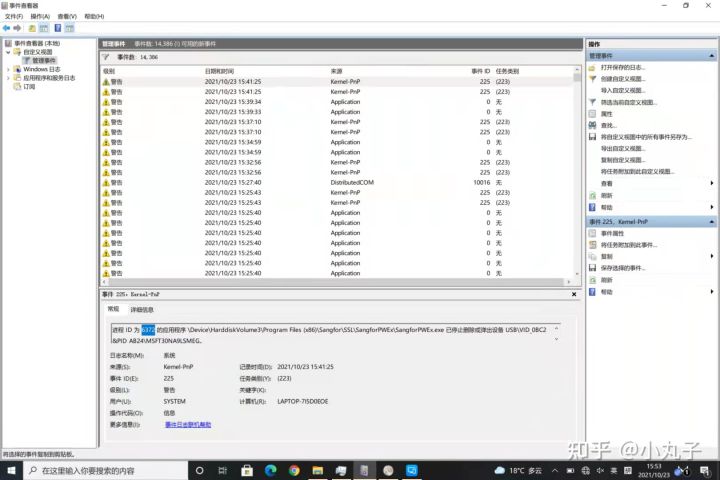
Task: Click the 保存选择的事件 floppy icon
Action: coord(592,268)
